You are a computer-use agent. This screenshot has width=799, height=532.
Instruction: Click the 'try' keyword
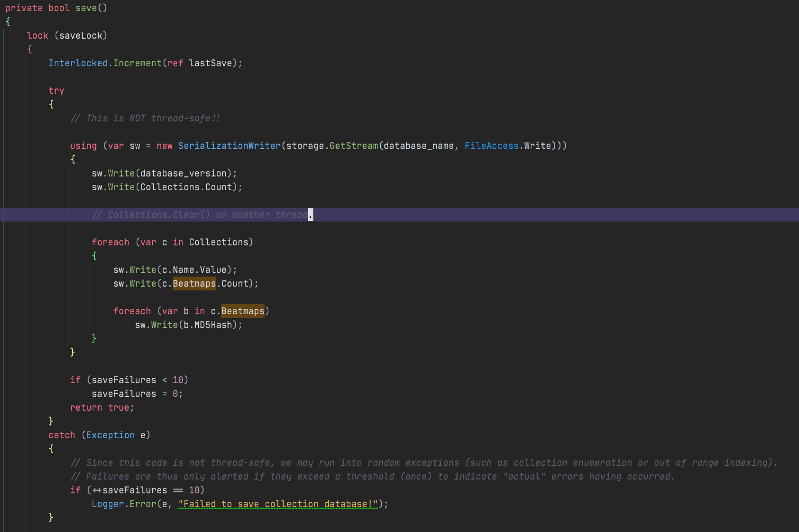click(56, 91)
